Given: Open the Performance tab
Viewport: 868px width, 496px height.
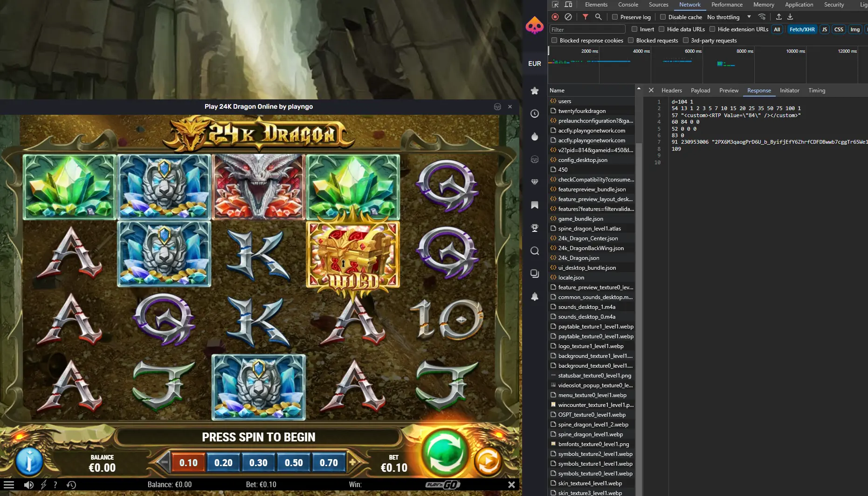Looking at the screenshot, I should (x=727, y=5).
